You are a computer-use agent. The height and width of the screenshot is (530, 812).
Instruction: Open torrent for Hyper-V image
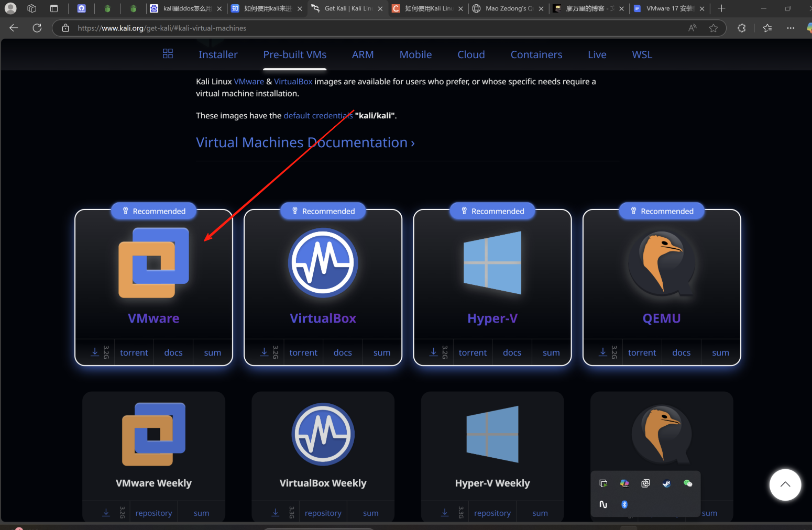(473, 353)
